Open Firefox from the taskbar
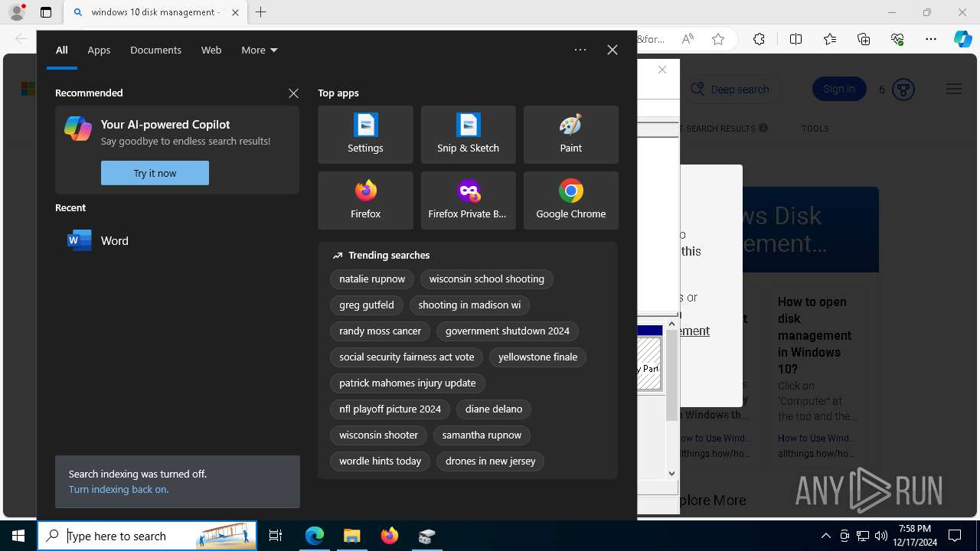 pos(390,536)
